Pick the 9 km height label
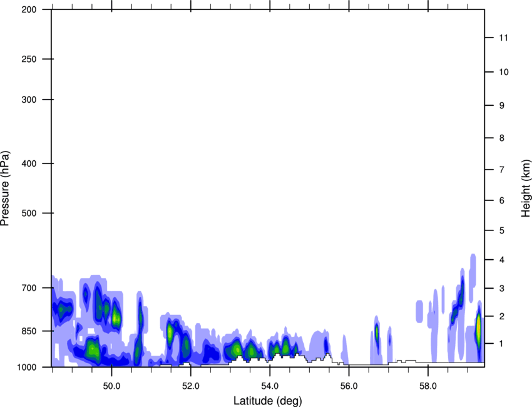Screen dimensions: 532x407 [502, 106]
